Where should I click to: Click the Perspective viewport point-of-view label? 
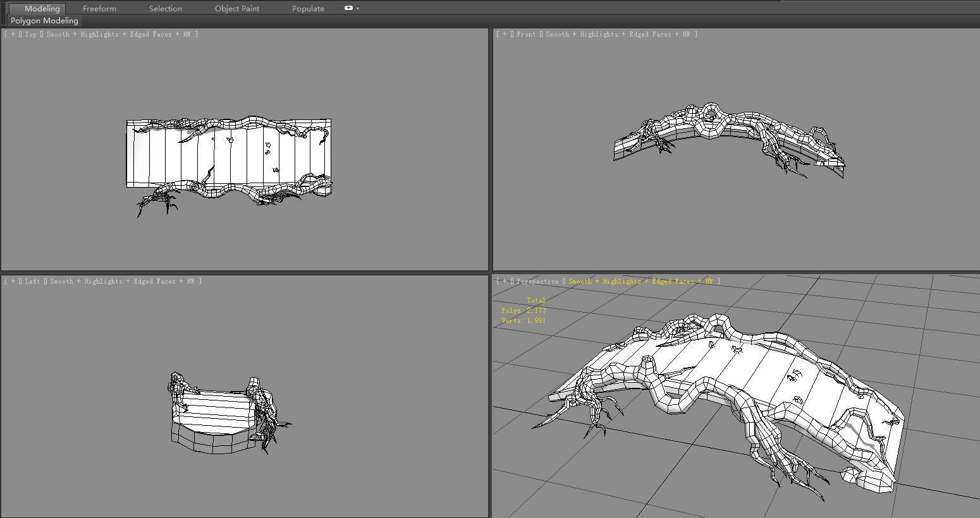coord(538,281)
